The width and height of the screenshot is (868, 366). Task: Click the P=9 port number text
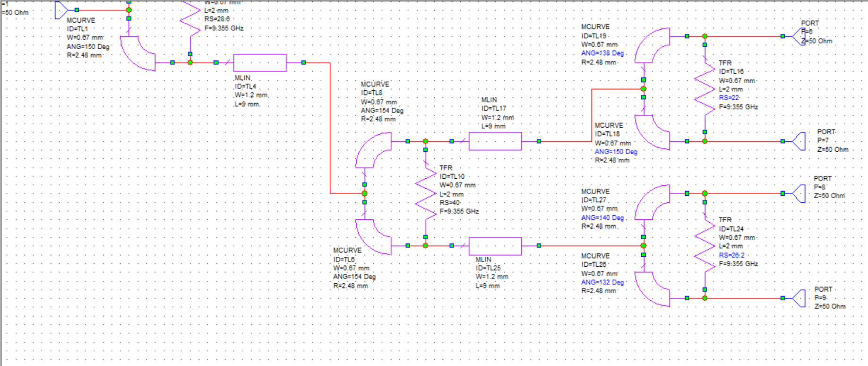(x=821, y=298)
